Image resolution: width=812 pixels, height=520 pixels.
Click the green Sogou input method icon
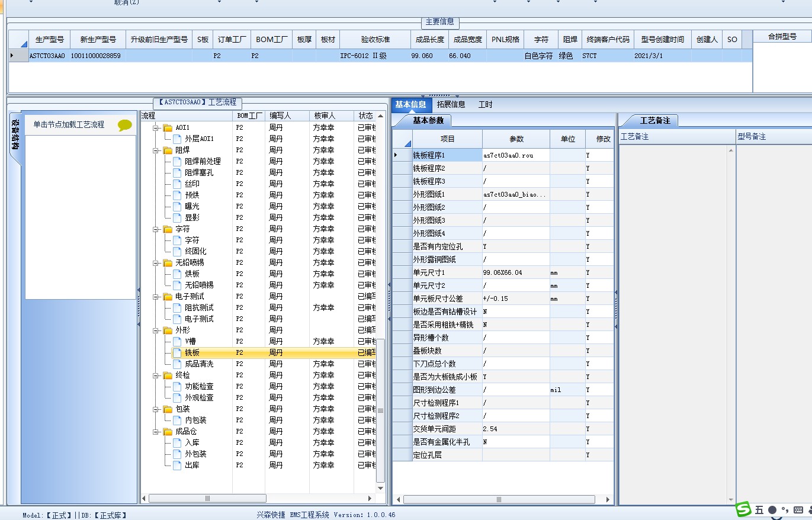click(743, 509)
